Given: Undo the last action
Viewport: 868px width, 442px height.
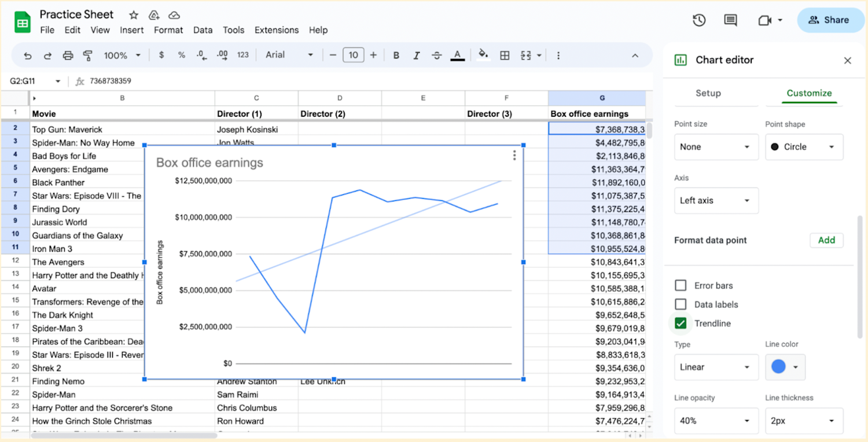Looking at the screenshot, I should 28,56.
